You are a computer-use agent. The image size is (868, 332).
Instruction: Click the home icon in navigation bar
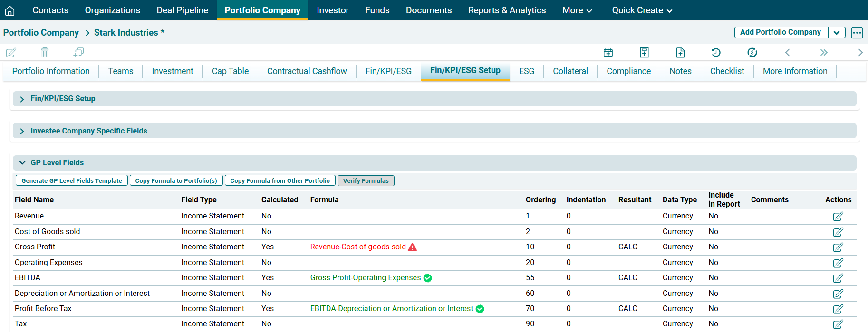[x=10, y=10]
